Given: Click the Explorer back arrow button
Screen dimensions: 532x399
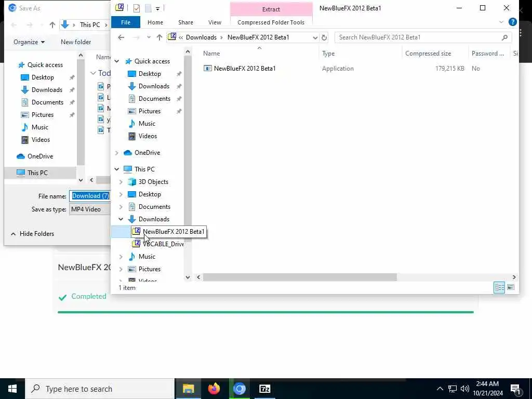Looking at the screenshot, I should pyautogui.click(x=121, y=37).
